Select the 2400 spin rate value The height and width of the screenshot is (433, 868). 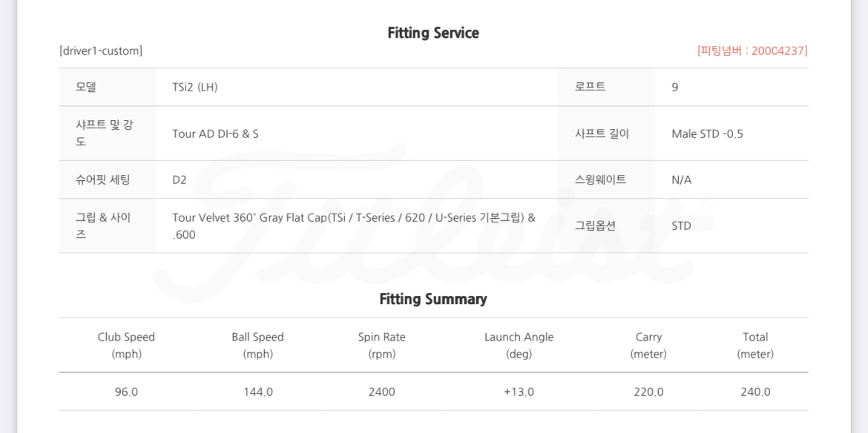381,392
